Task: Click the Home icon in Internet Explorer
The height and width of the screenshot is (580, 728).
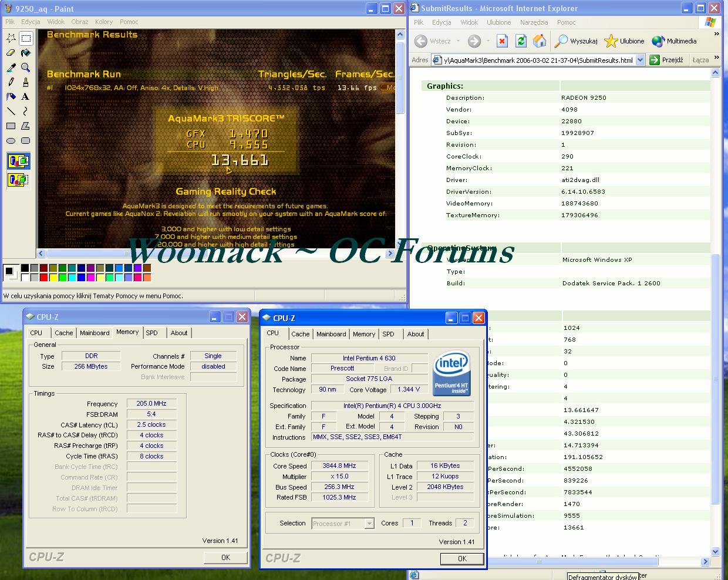Action: pyautogui.click(x=540, y=41)
